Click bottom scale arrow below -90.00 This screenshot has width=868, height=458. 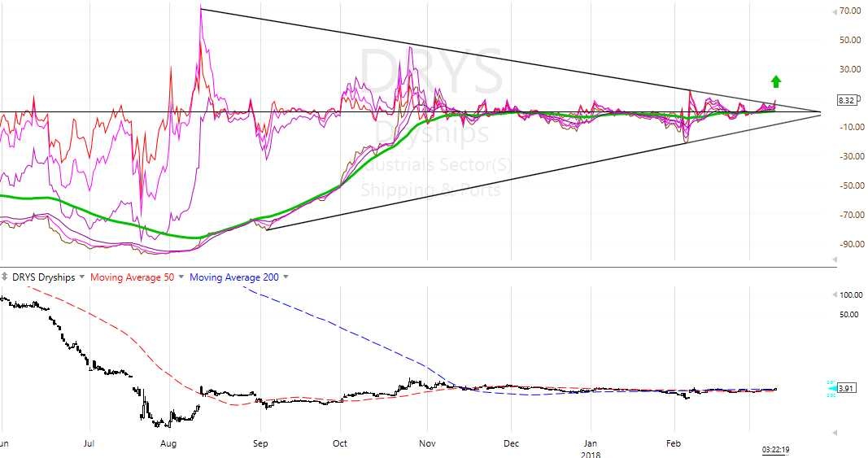pos(834,259)
